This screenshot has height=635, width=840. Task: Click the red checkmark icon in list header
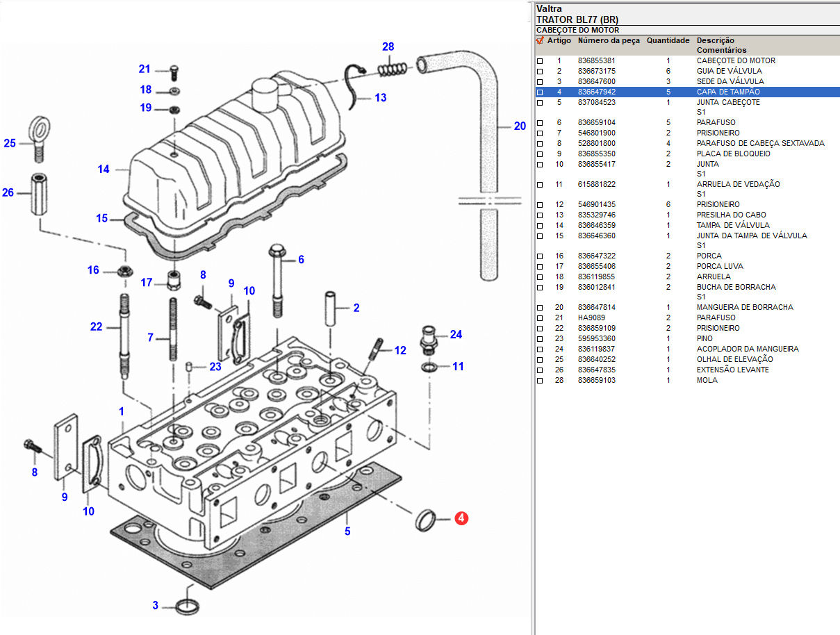(540, 41)
